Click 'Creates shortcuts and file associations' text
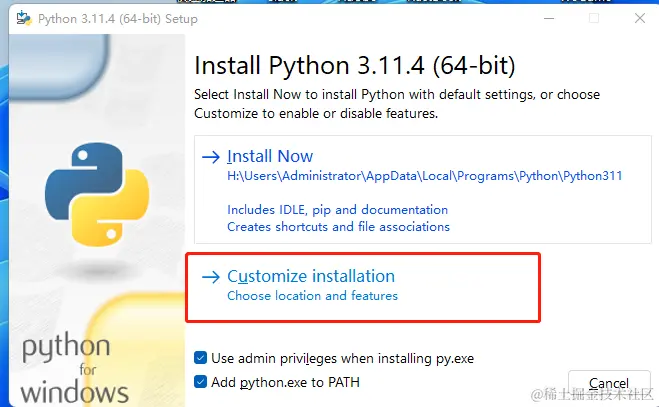Viewport: 659px width, 407px height. pyautogui.click(x=338, y=227)
